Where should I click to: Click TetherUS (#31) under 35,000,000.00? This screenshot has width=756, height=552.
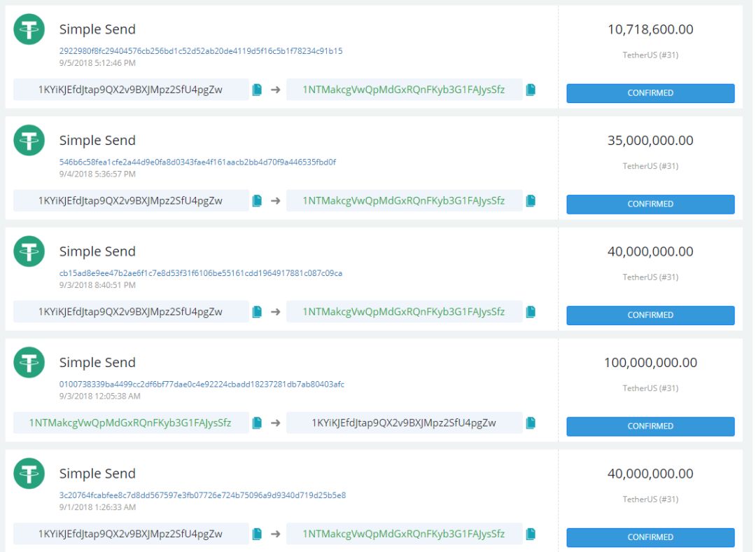tap(650, 166)
